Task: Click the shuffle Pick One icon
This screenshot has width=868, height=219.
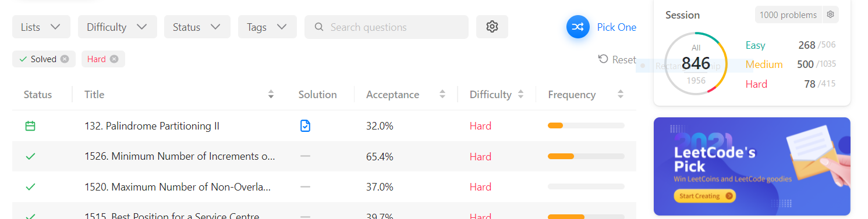Action: 578,27
